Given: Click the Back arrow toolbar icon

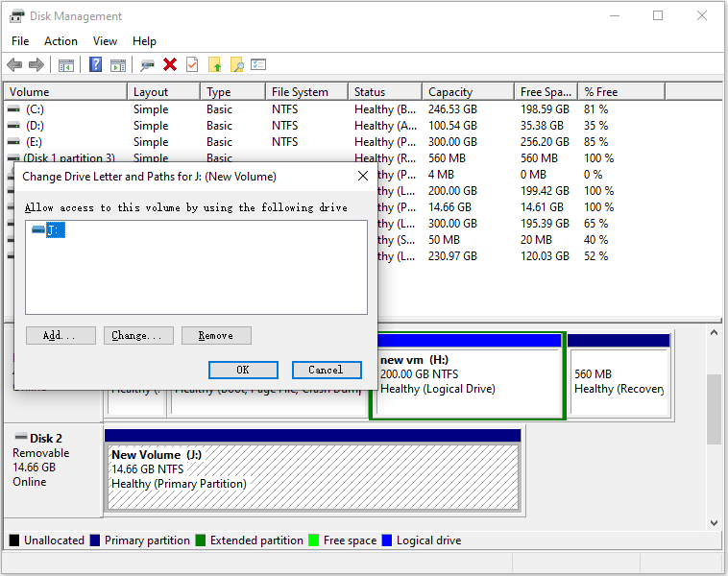Looking at the screenshot, I should pyautogui.click(x=14, y=64).
